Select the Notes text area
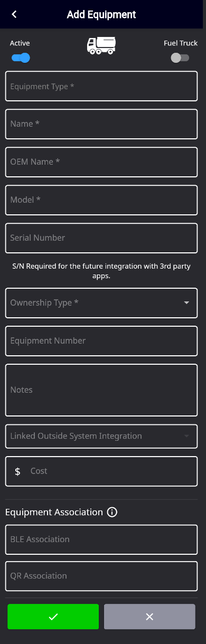Viewport: 206px width, 644px height. pyautogui.click(x=101, y=390)
